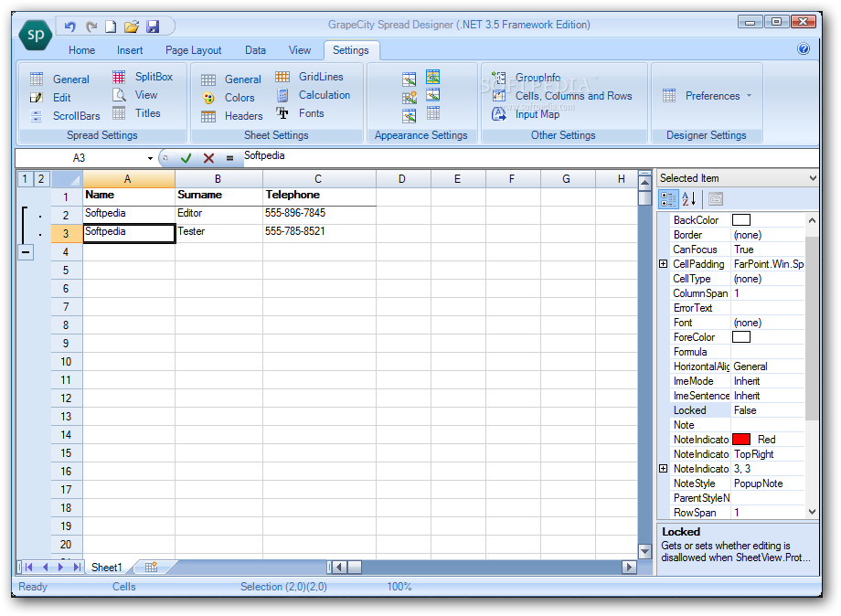Save using the floppy disk icon

coord(153,27)
